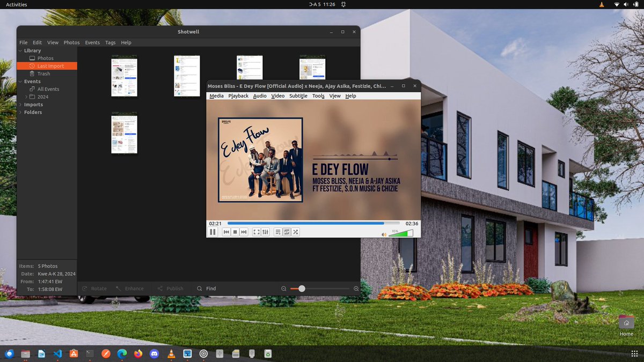Mute audio via VLC speaker icon
Image resolution: width=644 pixels, height=362 pixels.
384,234
